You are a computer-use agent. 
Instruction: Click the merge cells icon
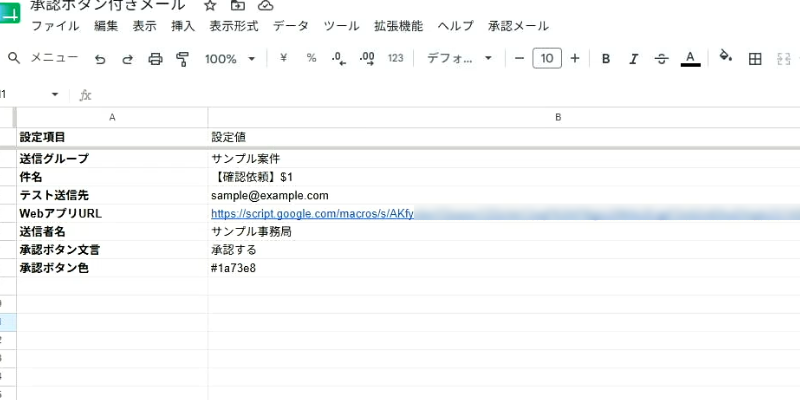pyautogui.click(x=783, y=59)
